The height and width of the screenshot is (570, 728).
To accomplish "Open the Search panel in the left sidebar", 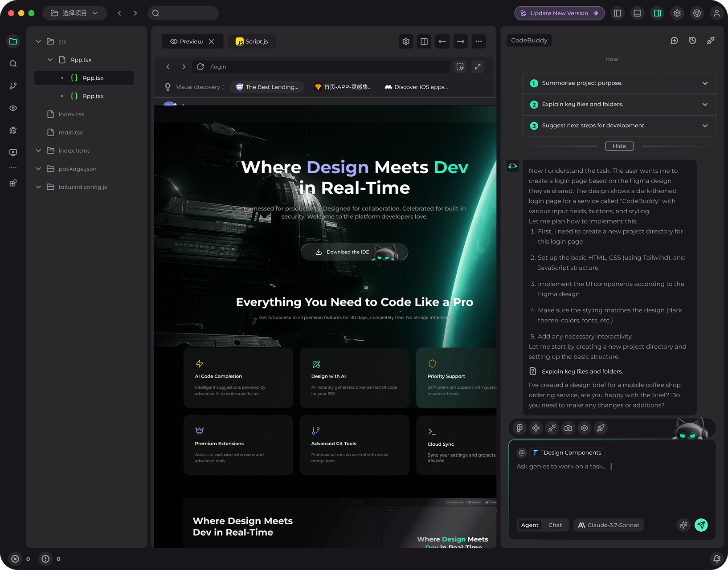I will point(13,64).
